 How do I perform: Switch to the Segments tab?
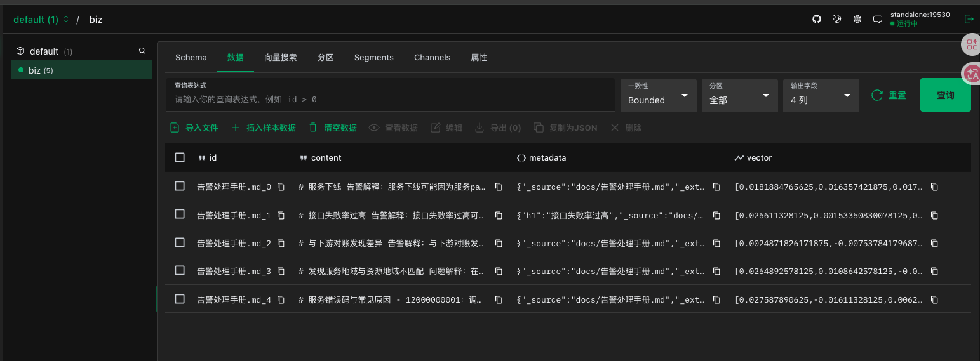pos(374,57)
